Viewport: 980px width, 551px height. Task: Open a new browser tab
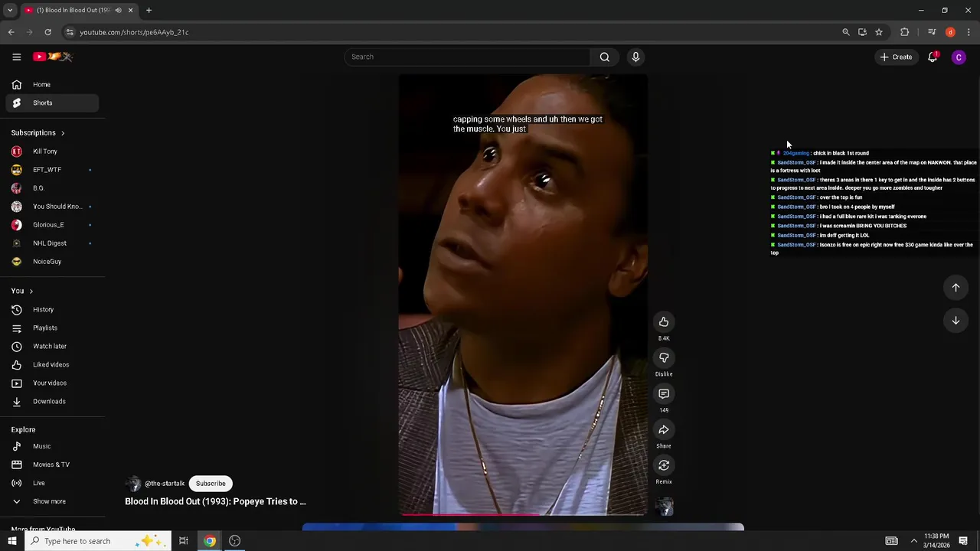click(x=149, y=11)
